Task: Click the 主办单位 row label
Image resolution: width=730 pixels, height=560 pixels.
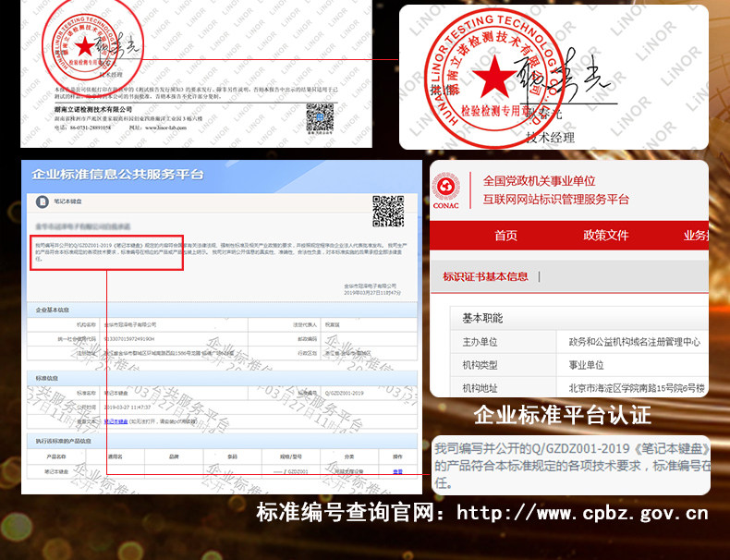Action: point(480,342)
